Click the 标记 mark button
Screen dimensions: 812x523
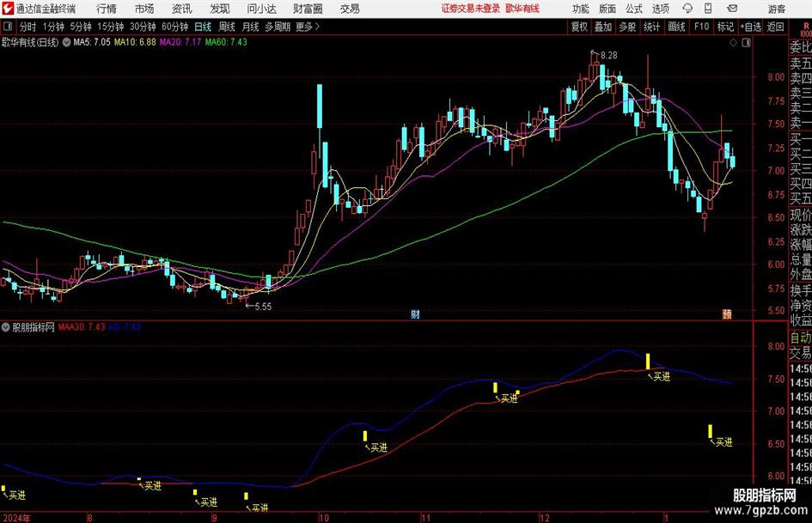[725, 27]
